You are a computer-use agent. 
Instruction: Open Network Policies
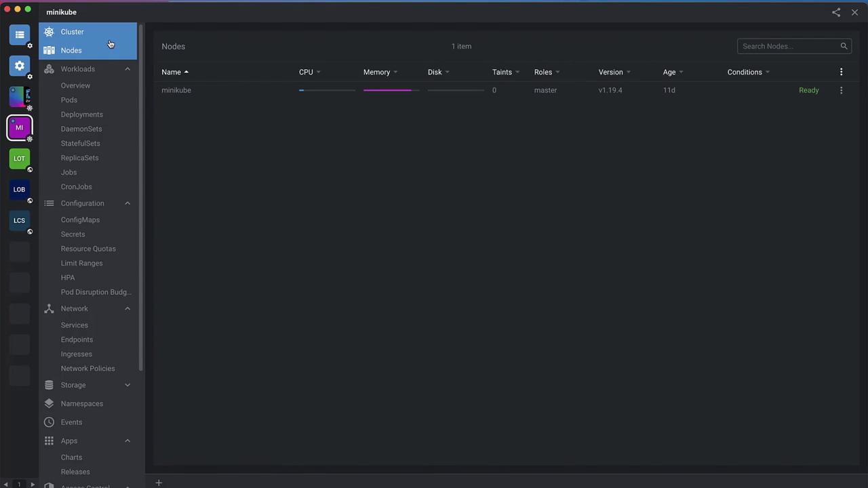(x=88, y=369)
